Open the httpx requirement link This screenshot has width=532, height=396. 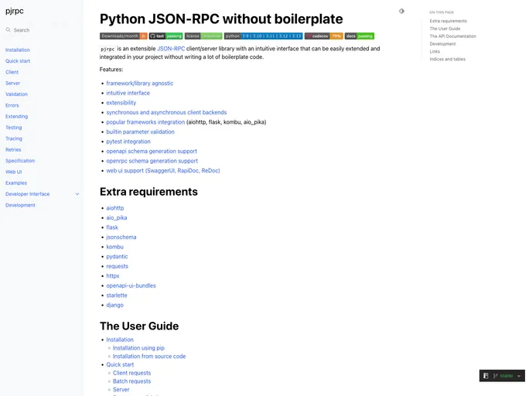(113, 276)
